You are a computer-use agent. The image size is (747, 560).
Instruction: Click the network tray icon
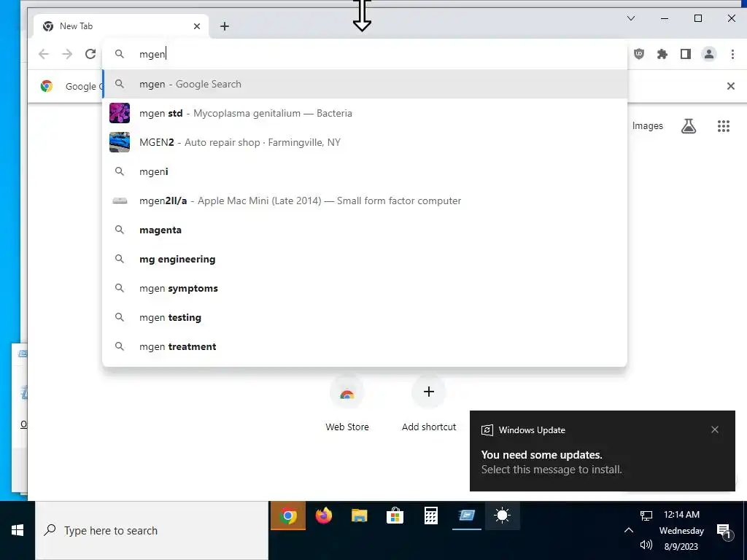[x=646, y=516]
